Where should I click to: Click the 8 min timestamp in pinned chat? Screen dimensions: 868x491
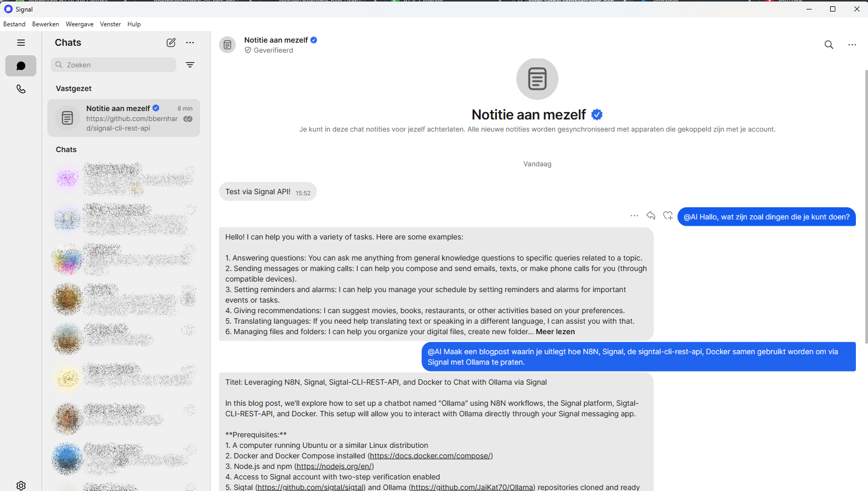[185, 108]
